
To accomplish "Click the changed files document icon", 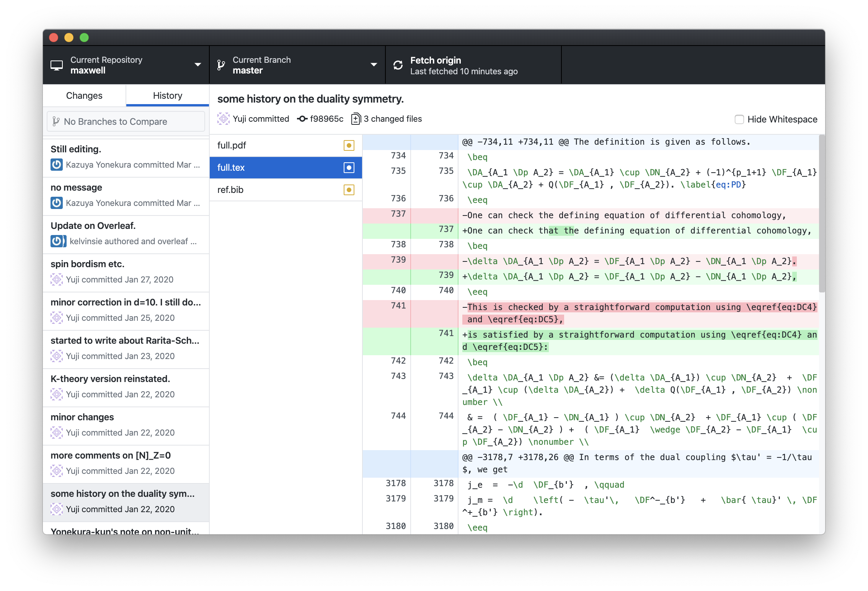I will point(356,119).
